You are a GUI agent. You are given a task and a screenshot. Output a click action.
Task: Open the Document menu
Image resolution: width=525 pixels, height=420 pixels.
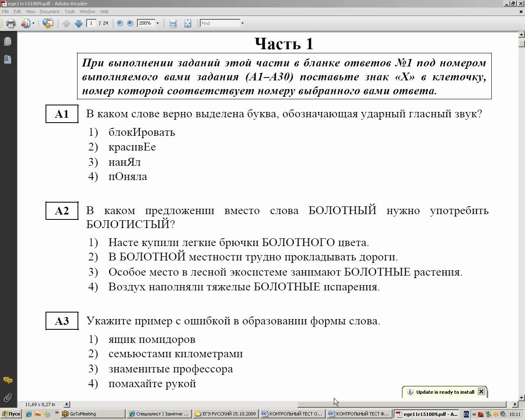50,11
